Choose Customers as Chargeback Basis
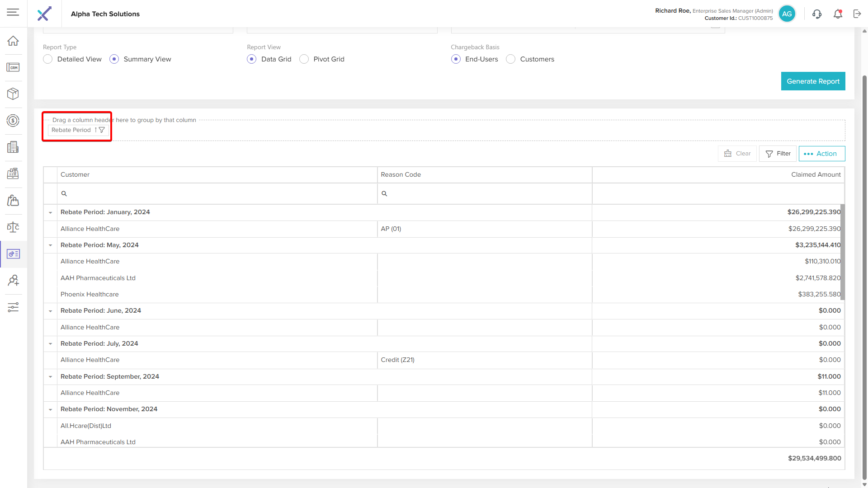868x488 pixels. pos(511,59)
